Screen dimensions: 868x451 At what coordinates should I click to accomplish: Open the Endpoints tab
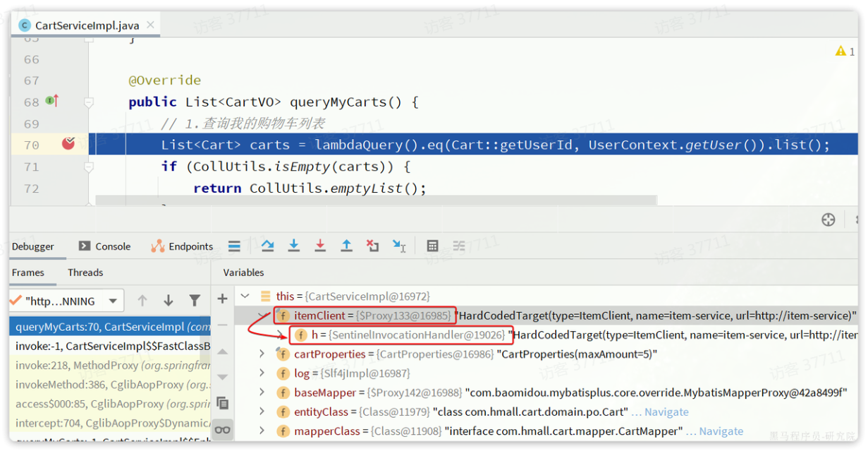point(182,246)
